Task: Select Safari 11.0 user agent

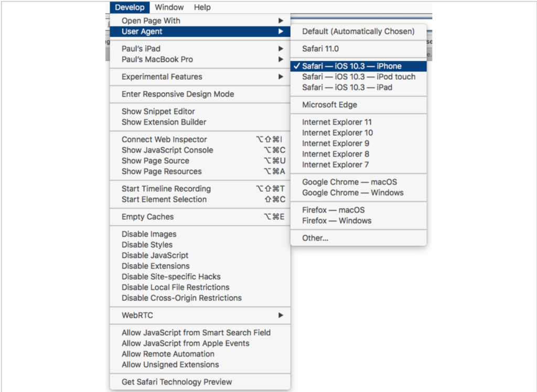Action: [359, 49]
